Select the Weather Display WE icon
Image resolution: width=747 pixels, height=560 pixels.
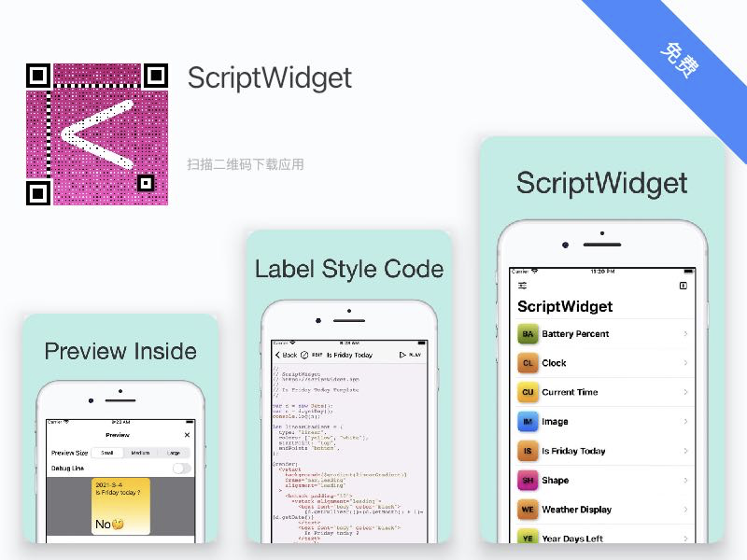tap(528, 510)
